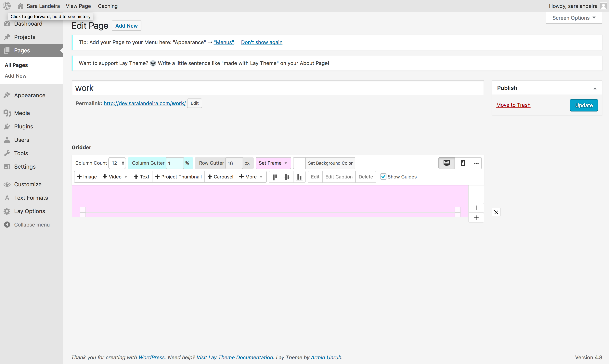Collapse the Publish panel arrow
Viewport: 609px width, 364px height.
[595, 88]
